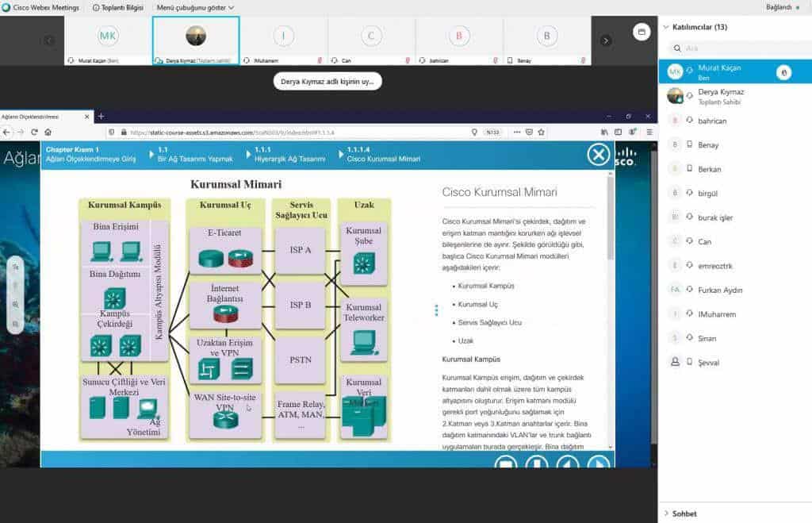Click the Derya Kıymaz sharing notification pill

click(x=327, y=82)
